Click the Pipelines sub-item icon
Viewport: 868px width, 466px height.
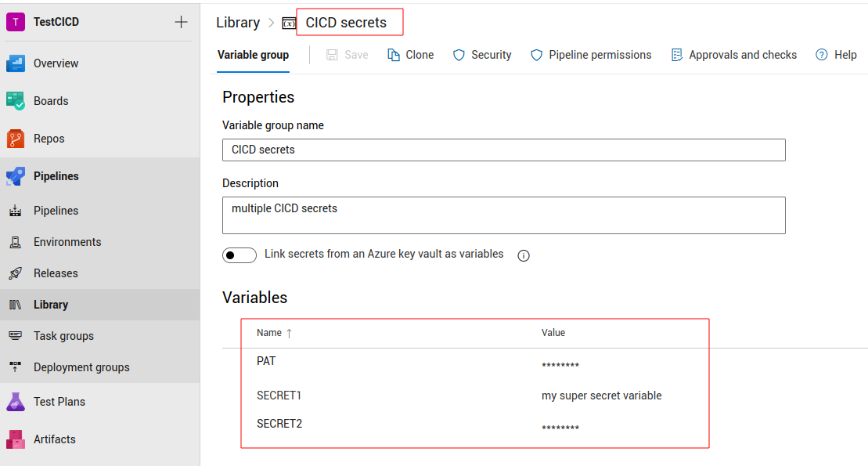point(16,211)
